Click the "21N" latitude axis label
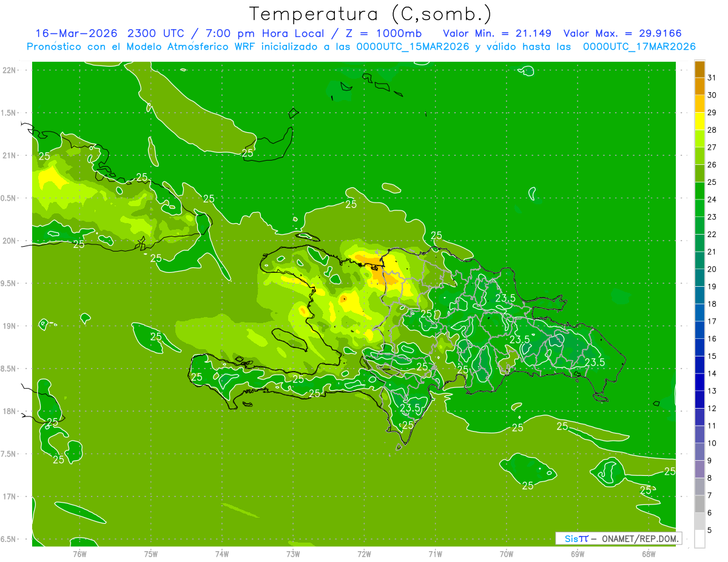Screen dimensions: 728x562 [9, 155]
